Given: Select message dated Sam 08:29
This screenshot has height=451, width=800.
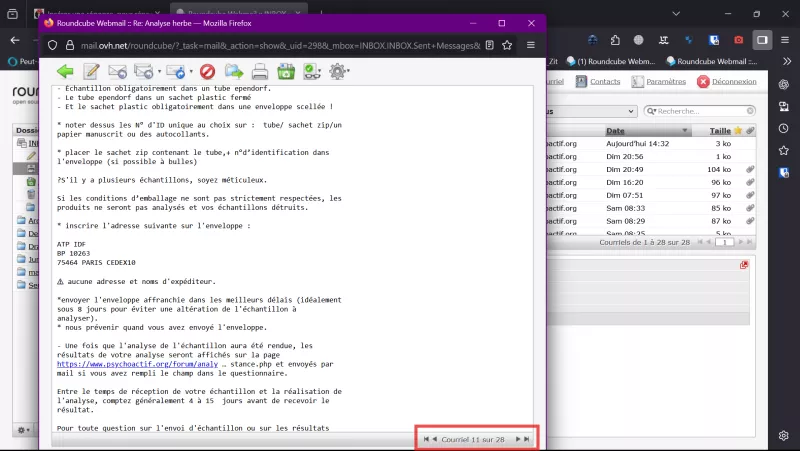Looking at the screenshot, I should [x=651, y=221].
